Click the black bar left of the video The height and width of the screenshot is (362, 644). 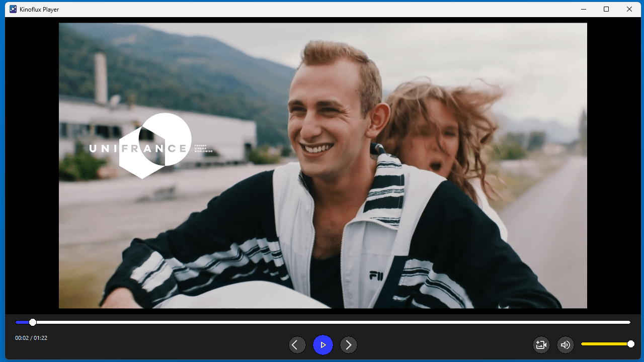[x=32, y=166]
